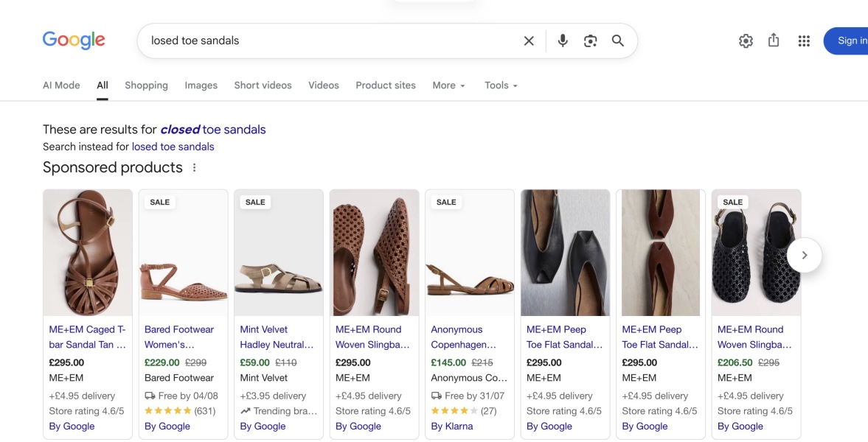The width and height of the screenshot is (868, 442).
Task: Click the brown suede peep toe image
Action: tap(661, 253)
